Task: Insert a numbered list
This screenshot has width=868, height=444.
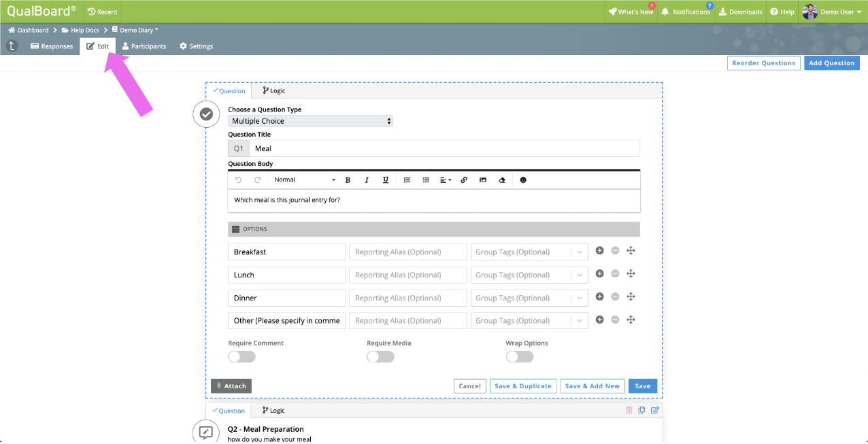Action: [x=407, y=180]
